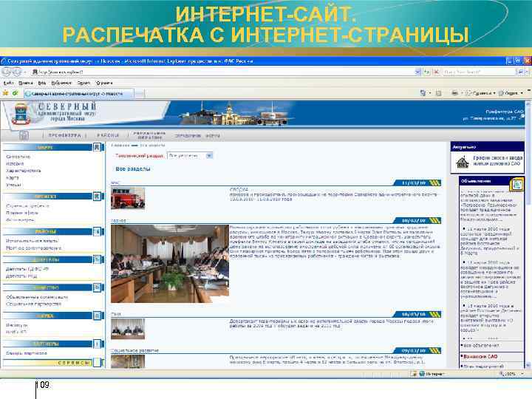Open the Карта sidebar link
The width and height of the screenshot is (532, 399).
13,178
